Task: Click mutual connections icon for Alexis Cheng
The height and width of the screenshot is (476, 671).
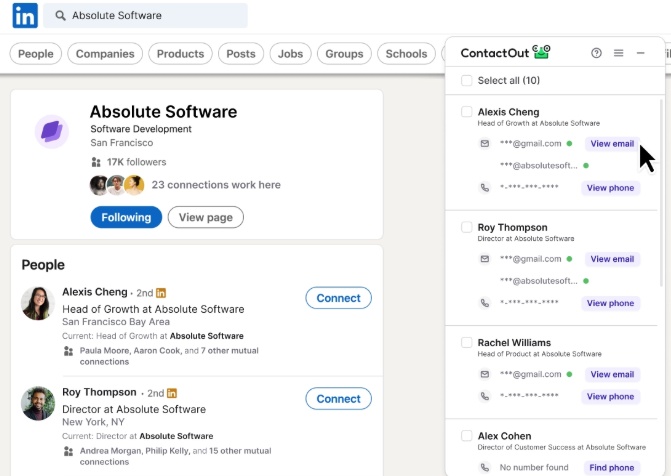Action: pyautogui.click(x=68, y=351)
